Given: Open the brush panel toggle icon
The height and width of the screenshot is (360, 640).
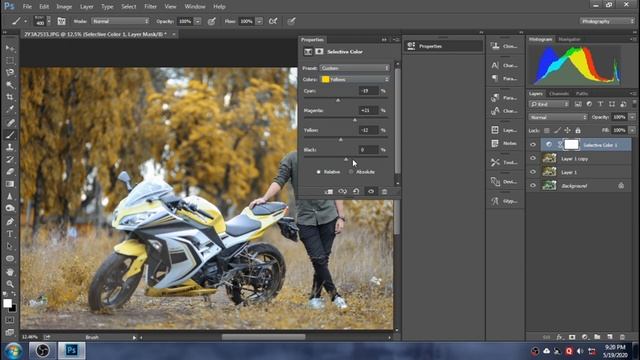Looking at the screenshot, I should pos(61,21).
